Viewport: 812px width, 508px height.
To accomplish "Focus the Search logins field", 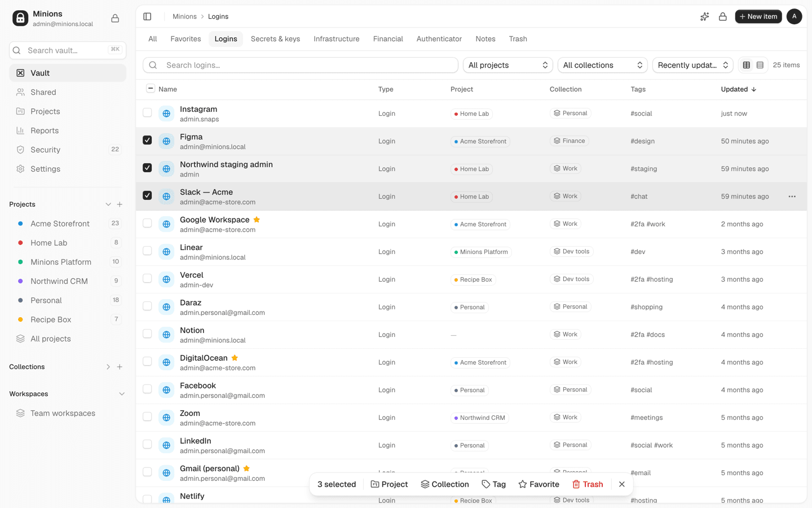I will pos(301,65).
